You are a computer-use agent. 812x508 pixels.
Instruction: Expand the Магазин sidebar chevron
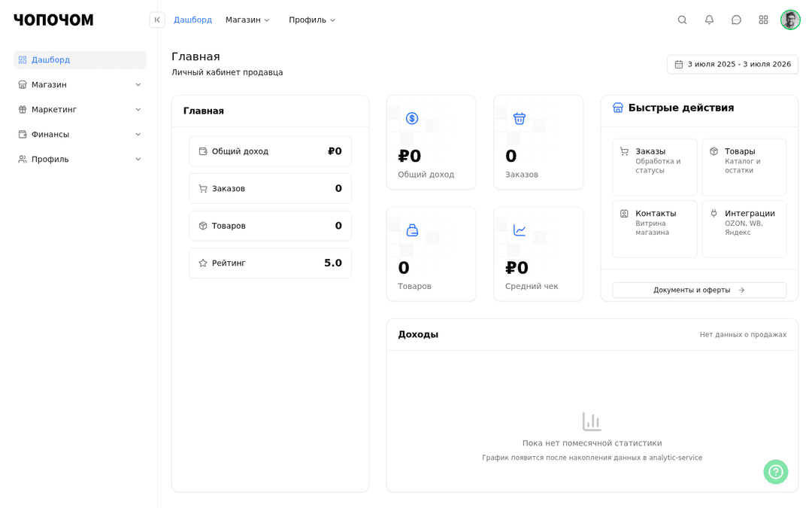point(138,84)
